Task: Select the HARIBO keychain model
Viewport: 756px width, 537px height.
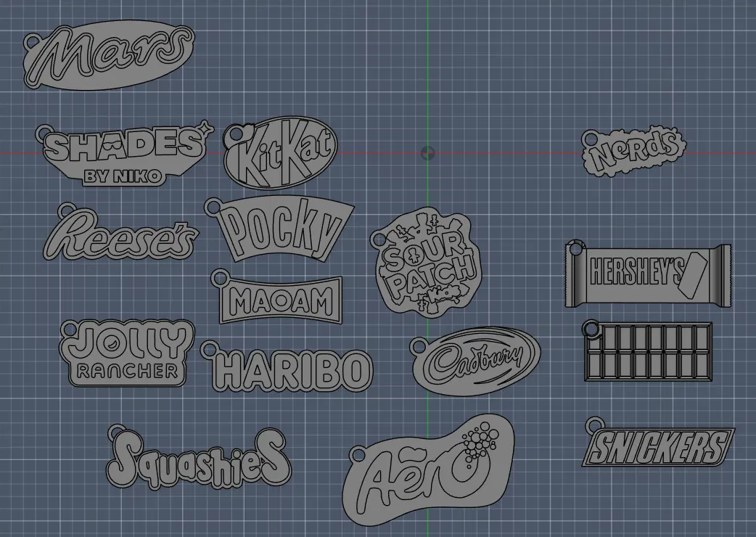Action: 287,367
